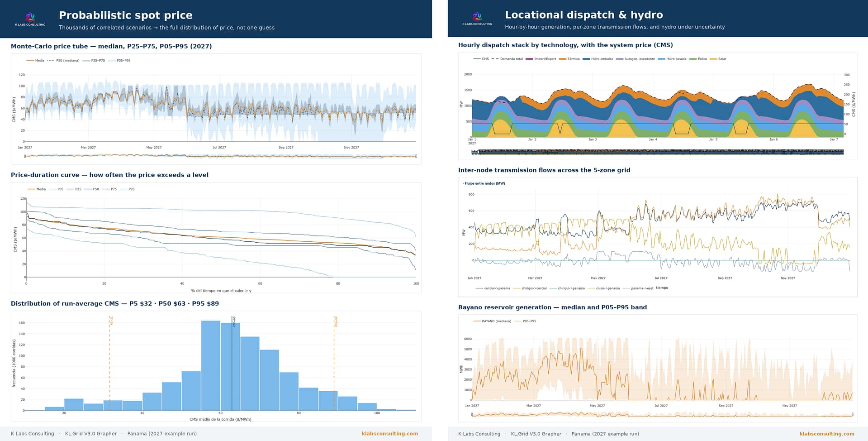Click the 'Distribution of run-average CMS' title

pyautogui.click(x=115, y=303)
